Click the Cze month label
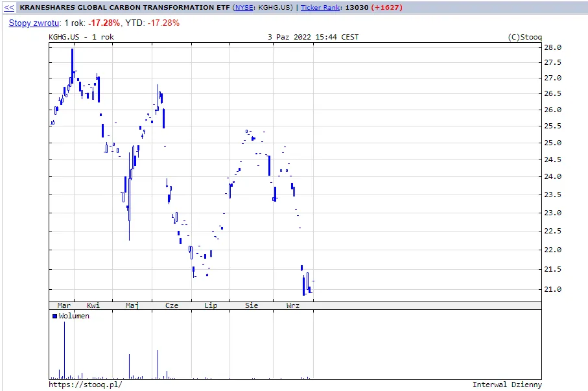This screenshot has height=391, width=588. pos(172,305)
